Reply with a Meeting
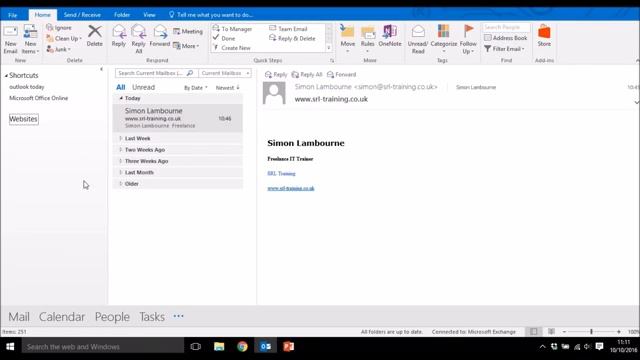This screenshot has width=640, height=360. coord(188,31)
